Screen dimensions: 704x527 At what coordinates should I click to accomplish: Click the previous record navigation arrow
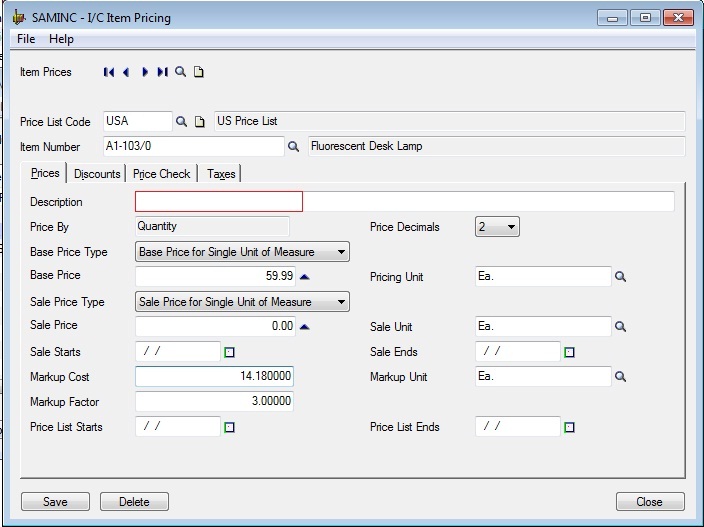click(126, 72)
